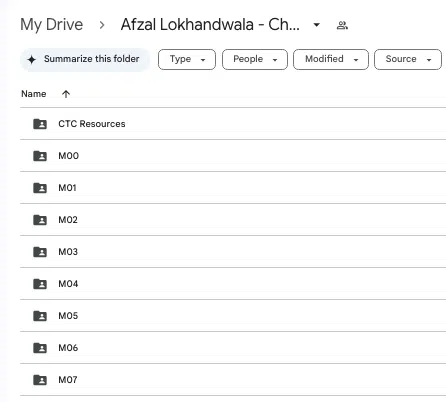The width and height of the screenshot is (446, 402).
Task: Select the M07 shared folder icon
Action: tap(40, 380)
